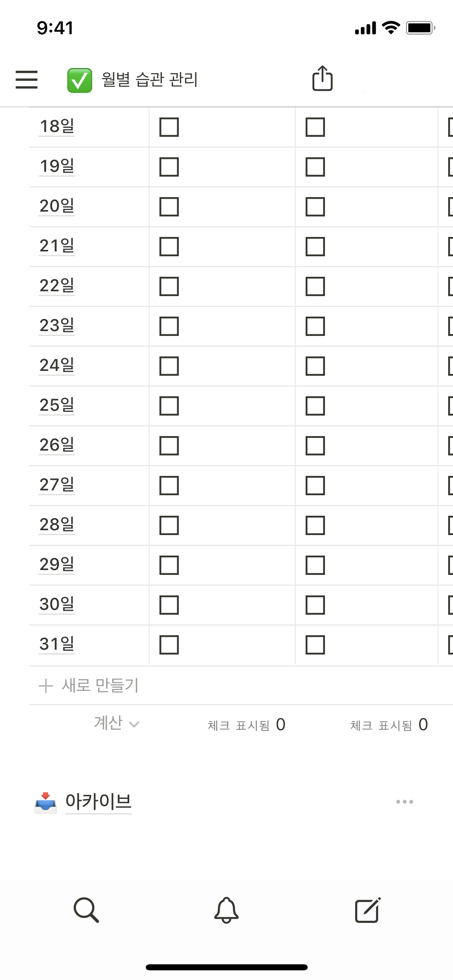Create new page with compose icon

click(x=367, y=910)
